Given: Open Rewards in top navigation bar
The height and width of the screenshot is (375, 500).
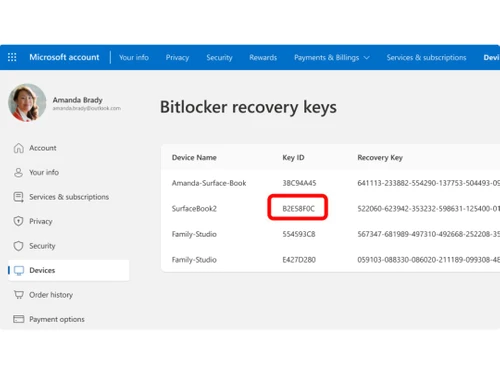Looking at the screenshot, I should [263, 58].
